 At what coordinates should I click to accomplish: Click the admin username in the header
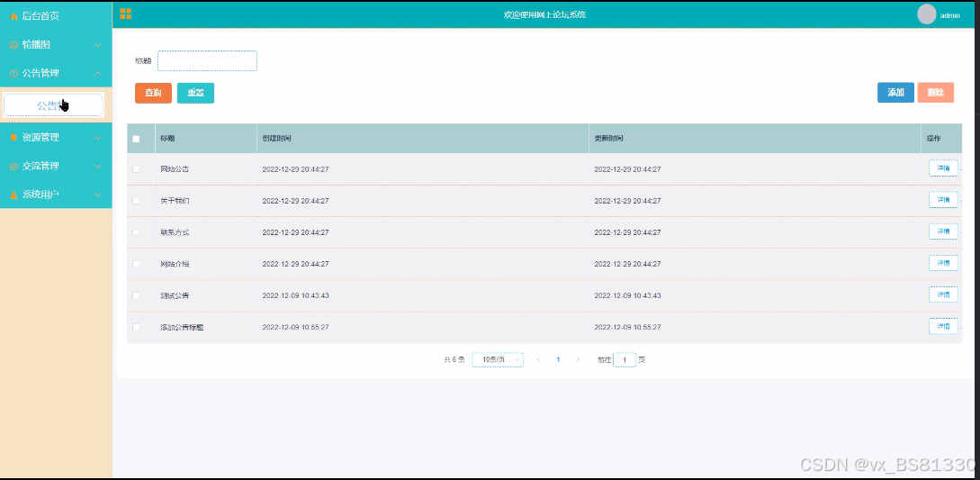(x=950, y=15)
